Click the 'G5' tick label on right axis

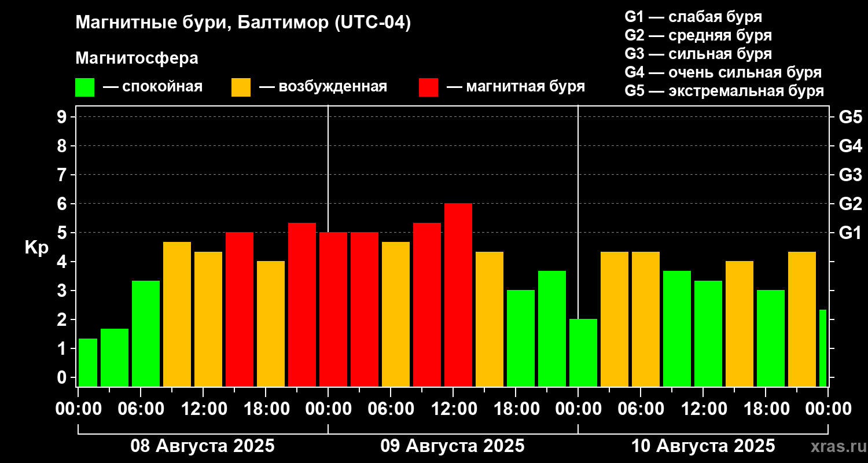click(850, 117)
